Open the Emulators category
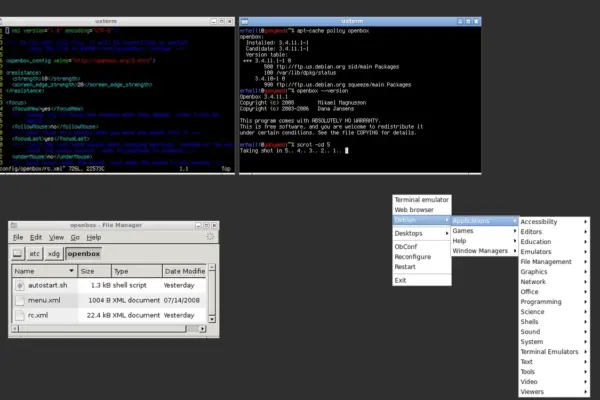600x400 pixels. (554, 251)
